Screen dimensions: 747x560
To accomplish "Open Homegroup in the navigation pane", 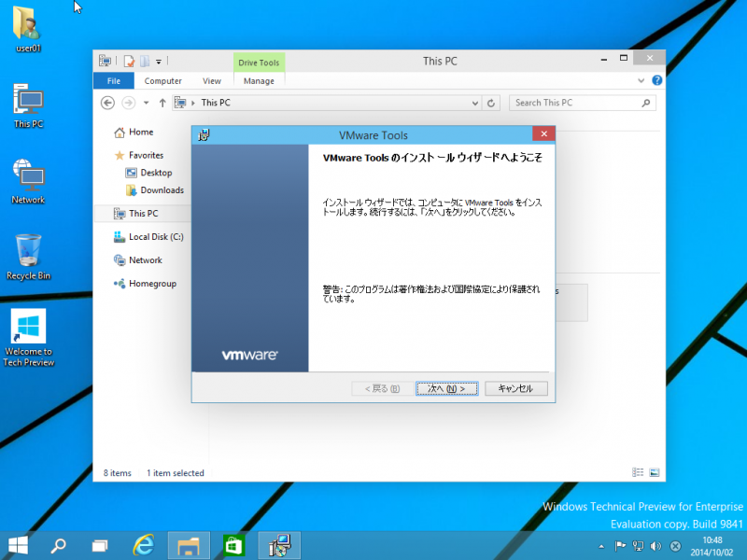I will tap(152, 284).
